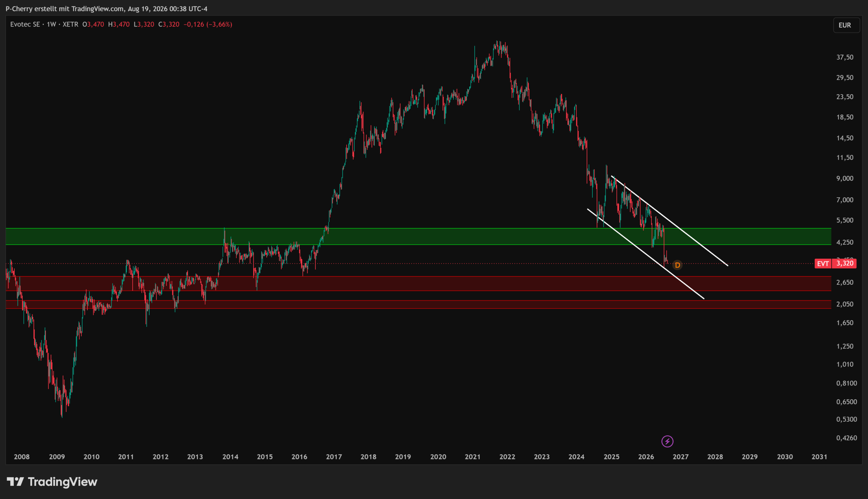868x499 pixels.
Task: Click the 2017 label on time axis
Action: coord(334,457)
